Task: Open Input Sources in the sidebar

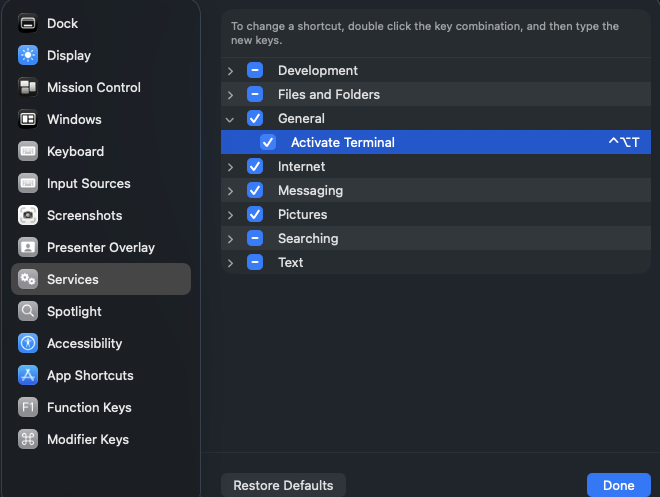Action: (88, 183)
